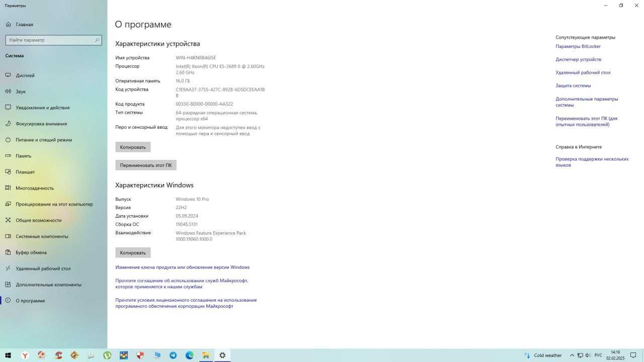Open the Cold weather widget
Image resolution: width=644 pixels, height=362 pixels.
click(543, 355)
